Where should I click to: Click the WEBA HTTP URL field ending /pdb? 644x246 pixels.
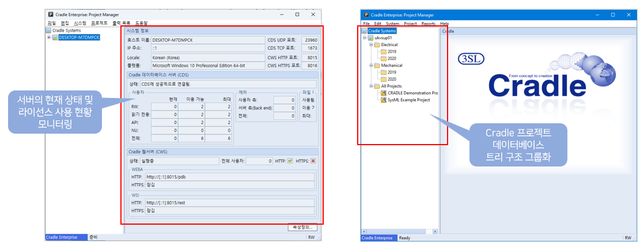[230, 177]
